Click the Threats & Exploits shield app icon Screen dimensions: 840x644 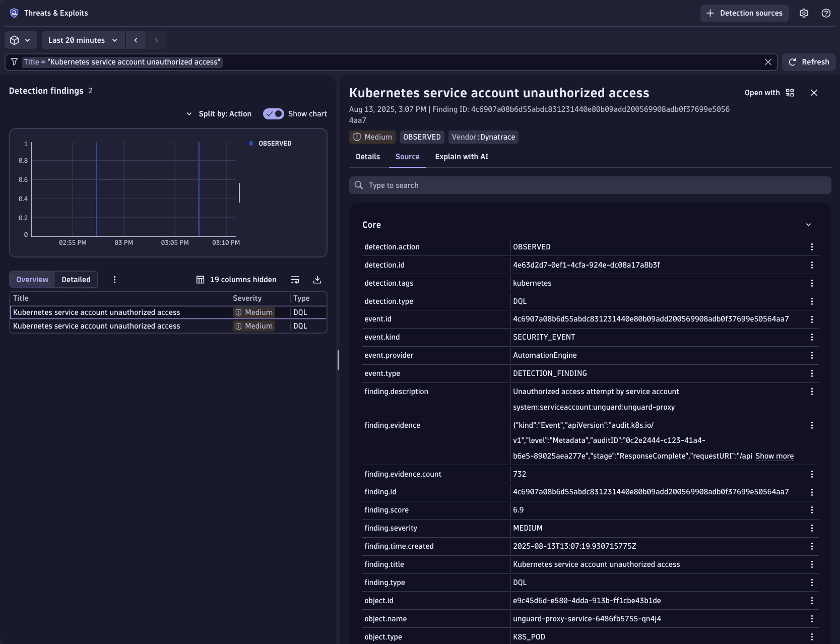pyautogui.click(x=14, y=13)
